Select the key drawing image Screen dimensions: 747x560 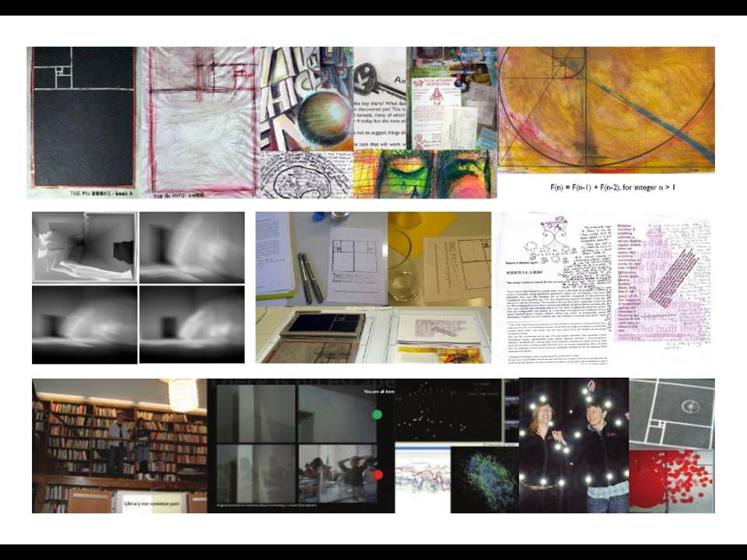tap(380, 99)
